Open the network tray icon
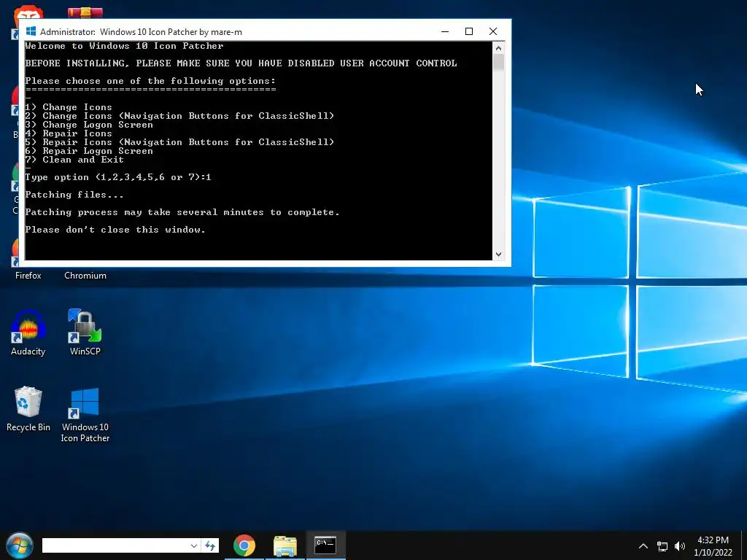The width and height of the screenshot is (747, 560). click(662, 546)
